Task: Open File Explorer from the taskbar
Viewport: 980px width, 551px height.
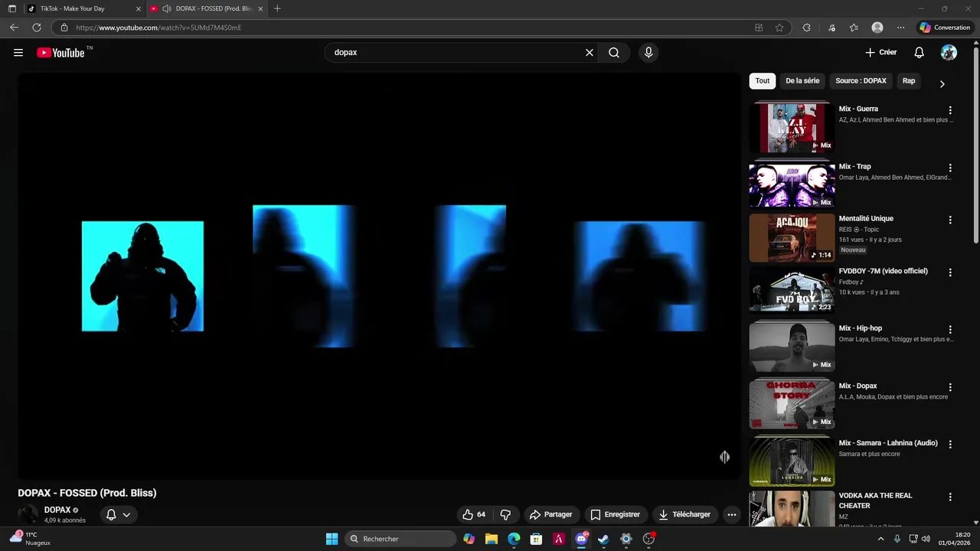Action: pyautogui.click(x=491, y=539)
